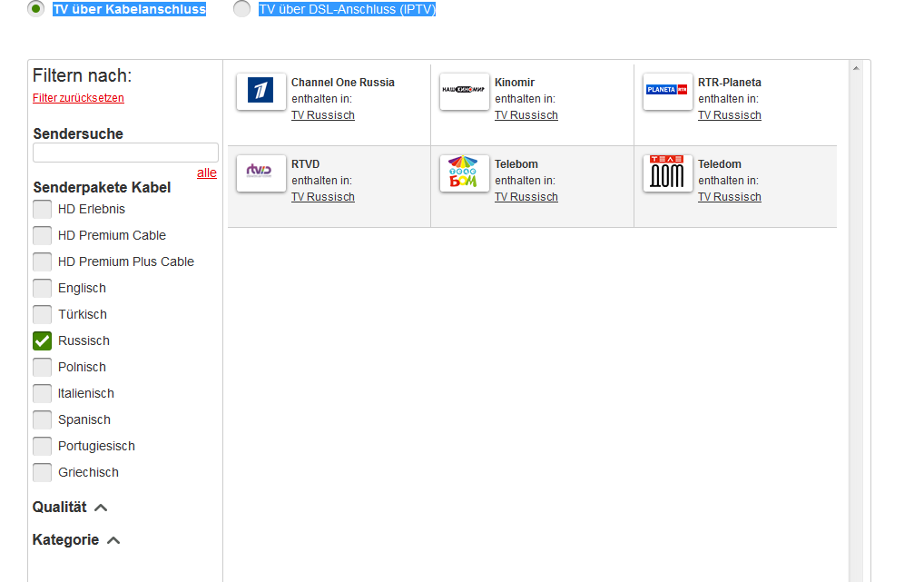Click the RTVD channel logo
The image size is (924, 582).
point(260,173)
